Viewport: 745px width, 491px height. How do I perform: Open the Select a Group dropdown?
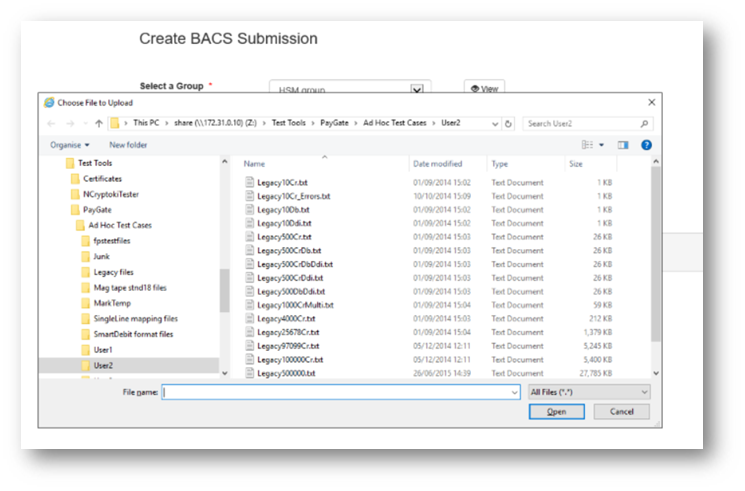(350, 89)
